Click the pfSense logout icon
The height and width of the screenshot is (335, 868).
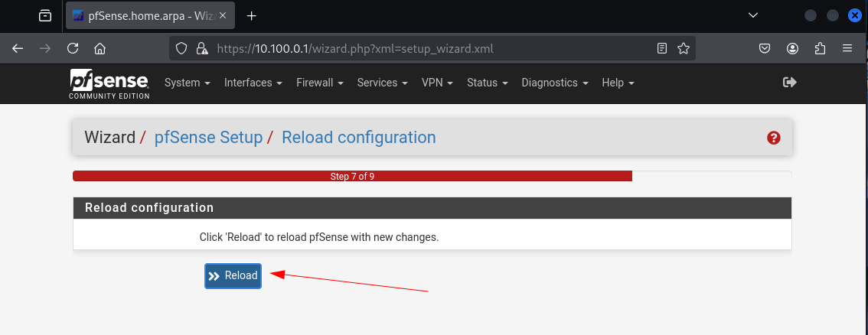coord(789,83)
